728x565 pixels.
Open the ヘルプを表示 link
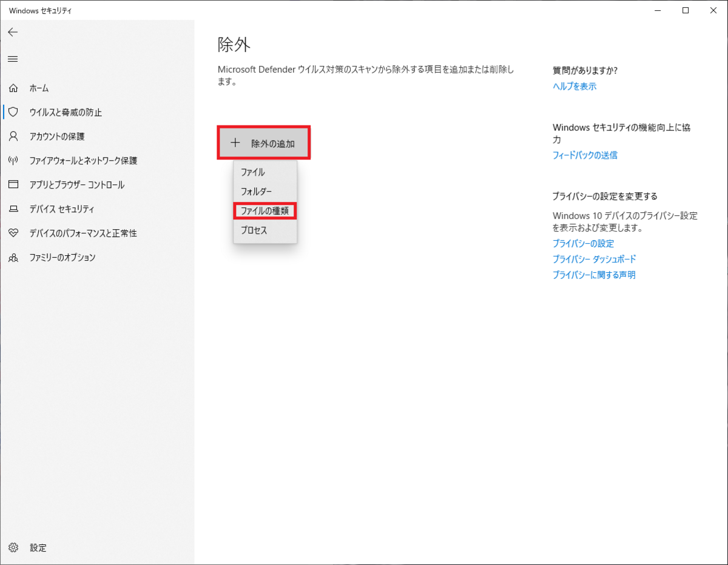coord(575,86)
